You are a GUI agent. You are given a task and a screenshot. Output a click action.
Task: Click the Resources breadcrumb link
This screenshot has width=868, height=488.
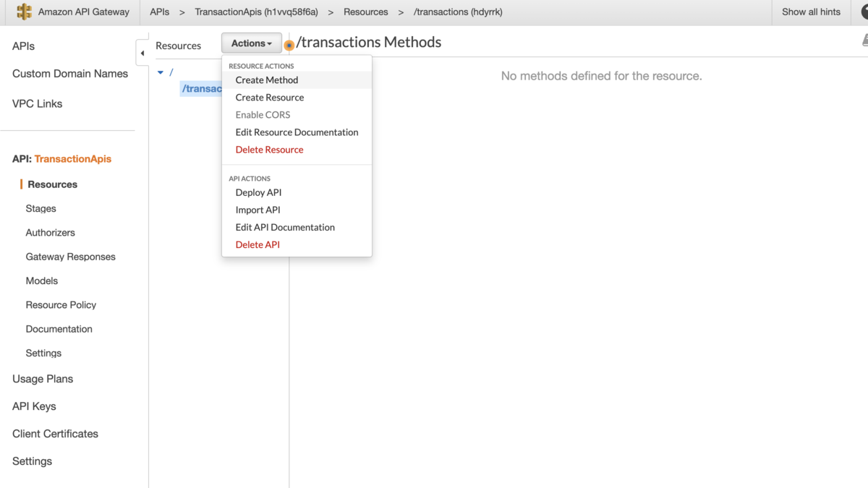pyautogui.click(x=365, y=12)
